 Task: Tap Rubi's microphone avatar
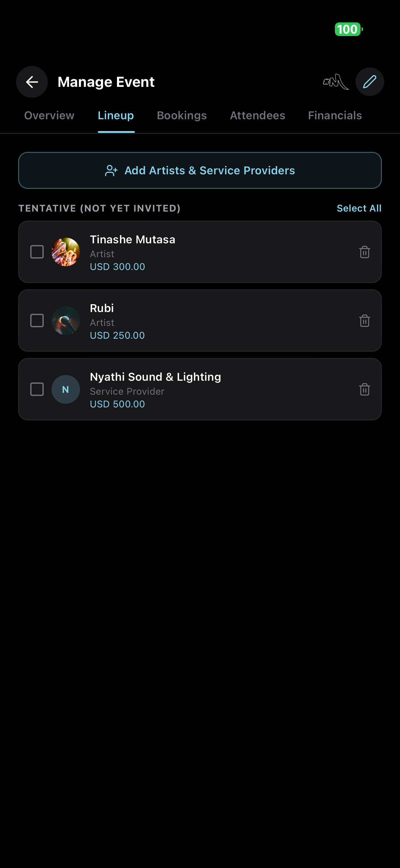(x=66, y=321)
